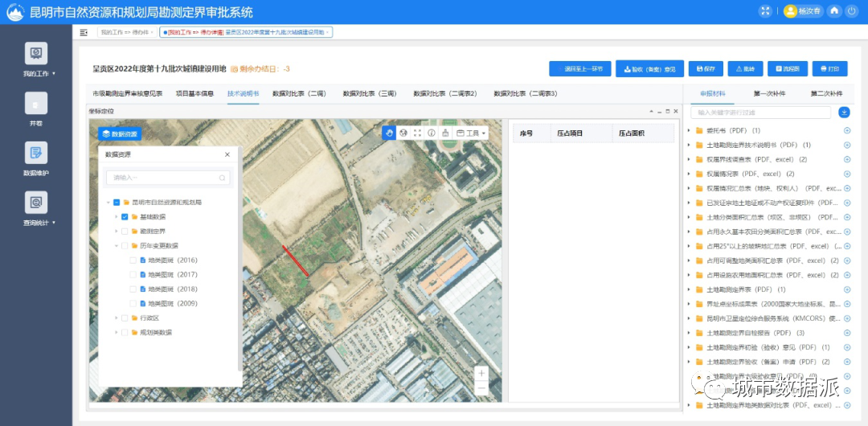Expand 行政区 tree node

pyautogui.click(x=117, y=318)
